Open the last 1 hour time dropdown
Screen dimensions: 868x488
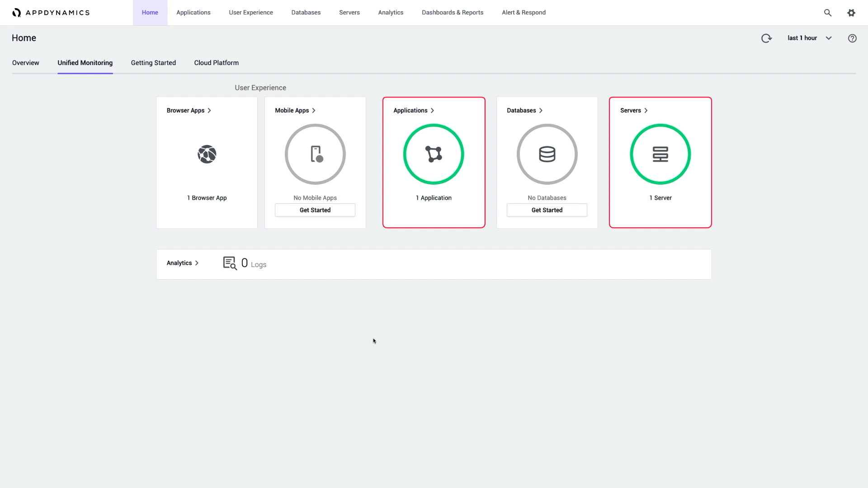click(810, 38)
